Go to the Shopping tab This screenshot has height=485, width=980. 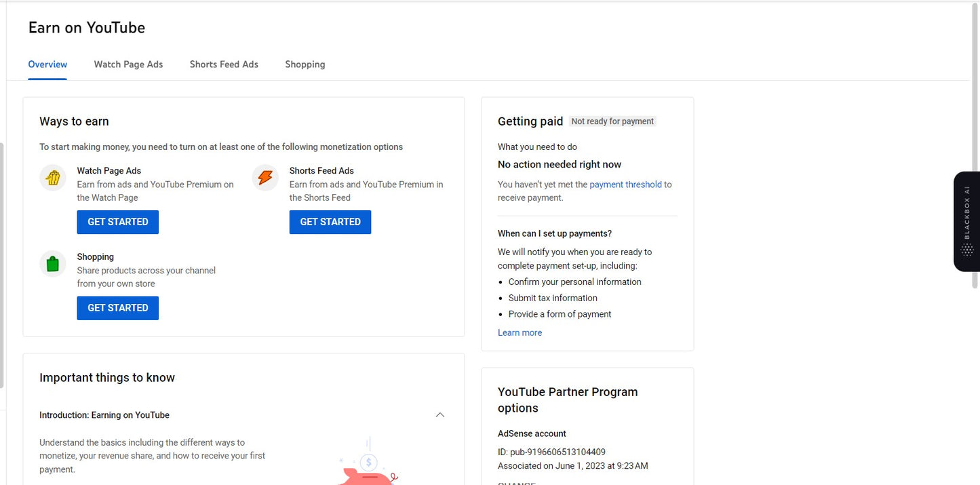(x=305, y=64)
